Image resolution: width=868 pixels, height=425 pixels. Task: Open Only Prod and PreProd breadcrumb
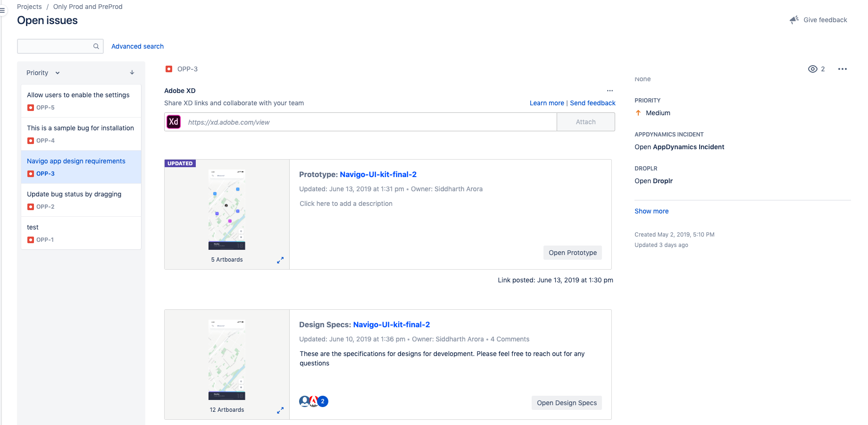coord(88,7)
